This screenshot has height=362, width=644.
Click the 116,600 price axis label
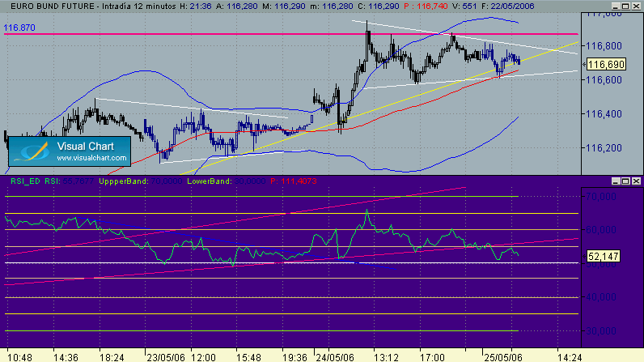604,79
